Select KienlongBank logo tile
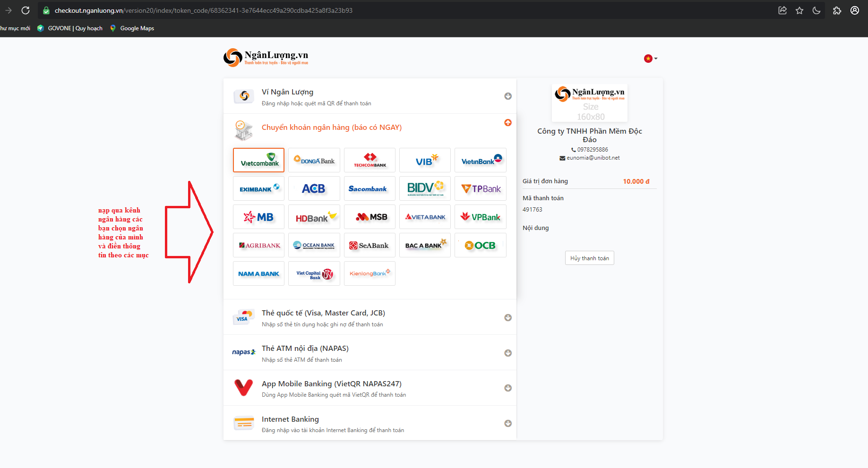 [x=370, y=273]
